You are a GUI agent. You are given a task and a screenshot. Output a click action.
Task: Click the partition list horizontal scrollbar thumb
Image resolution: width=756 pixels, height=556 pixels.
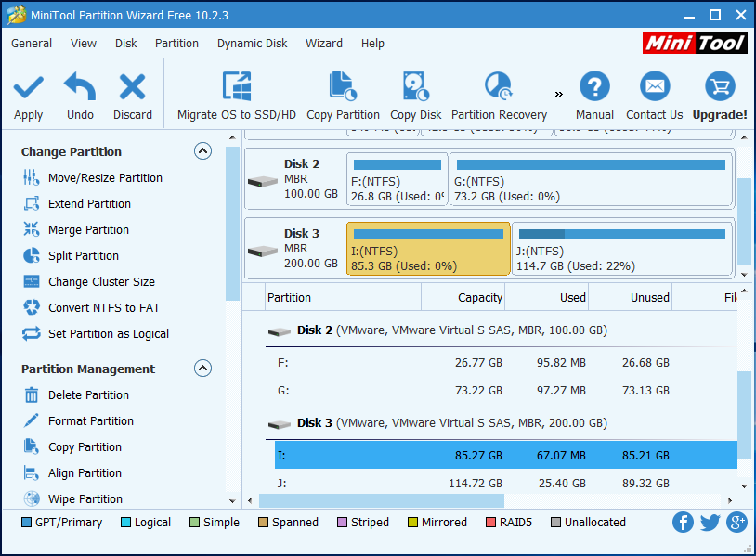point(382,500)
